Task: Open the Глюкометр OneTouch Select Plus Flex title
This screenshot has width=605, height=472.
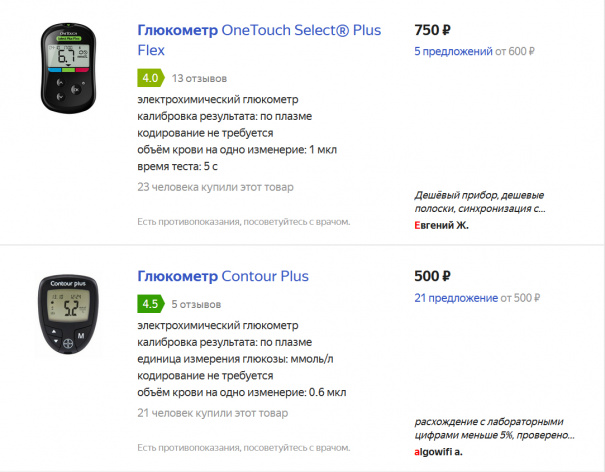Action: (x=259, y=39)
